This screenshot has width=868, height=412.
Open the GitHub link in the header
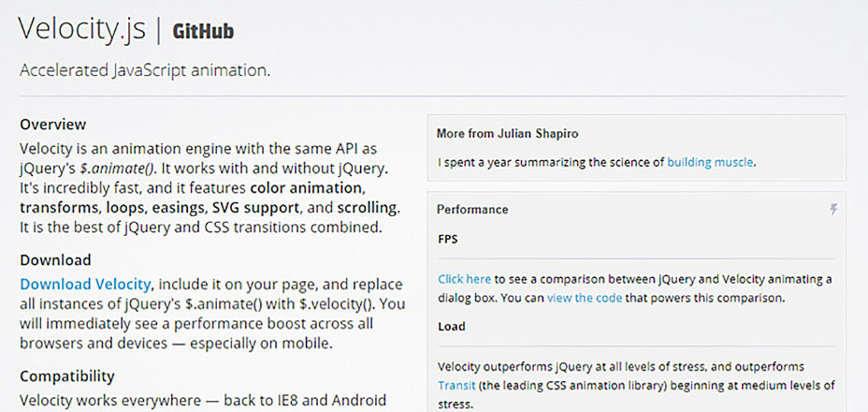[x=203, y=31]
